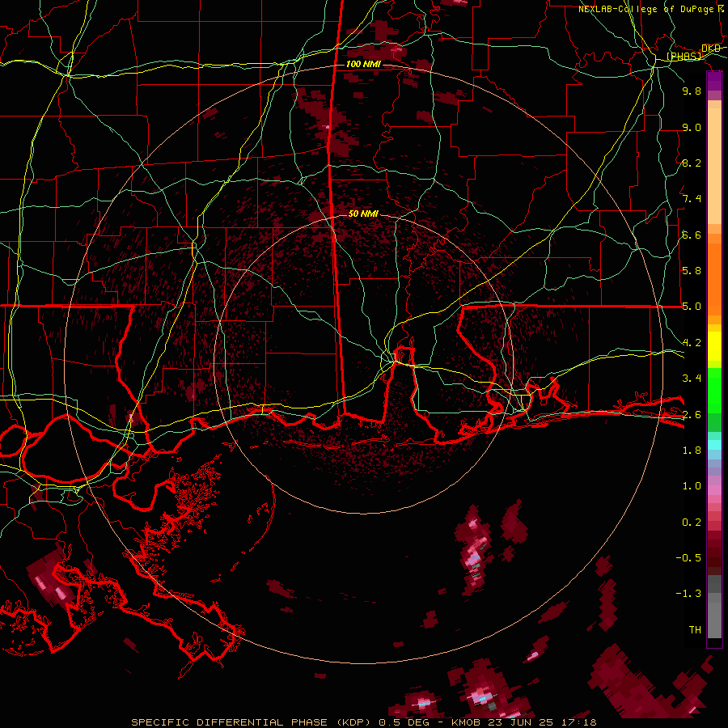The width and height of the screenshot is (728, 728).
Task: Click the 5.8 scale value label
Action: coord(692,271)
